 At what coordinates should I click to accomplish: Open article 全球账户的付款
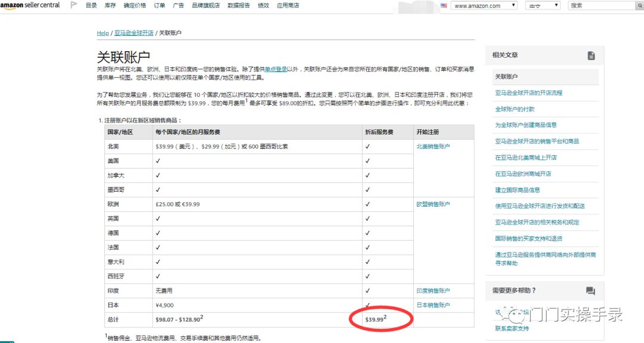[x=515, y=109]
